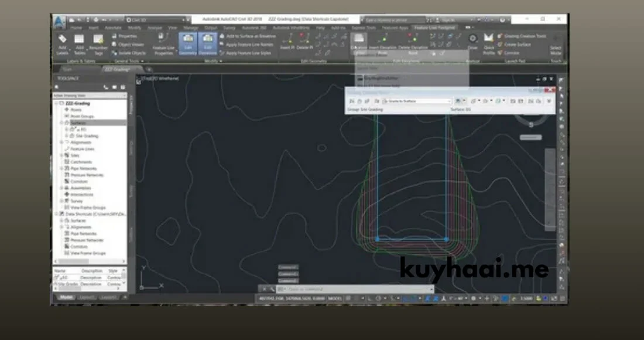Open the Analyze ribbon tab
Viewport: 644px width, 340px height.
coord(155,28)
